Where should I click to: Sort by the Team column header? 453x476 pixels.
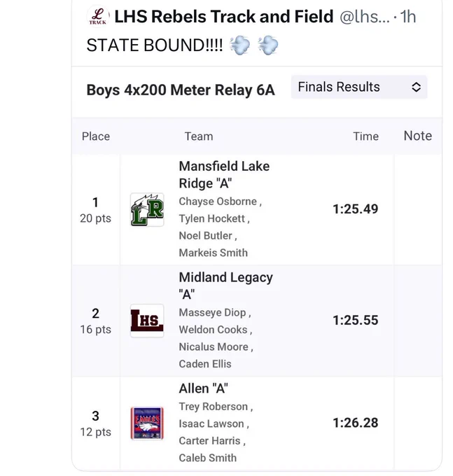[x=199, y=136]
